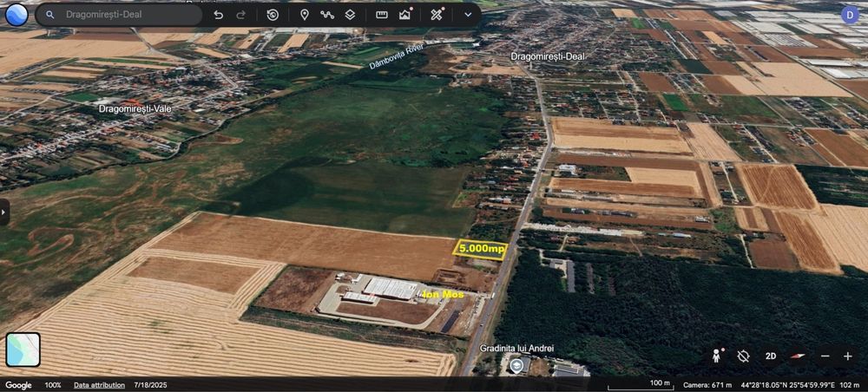Focus the Dragomirești-Deal search field
The width and height of the screenshot is (868, 392).
[119, 15]
